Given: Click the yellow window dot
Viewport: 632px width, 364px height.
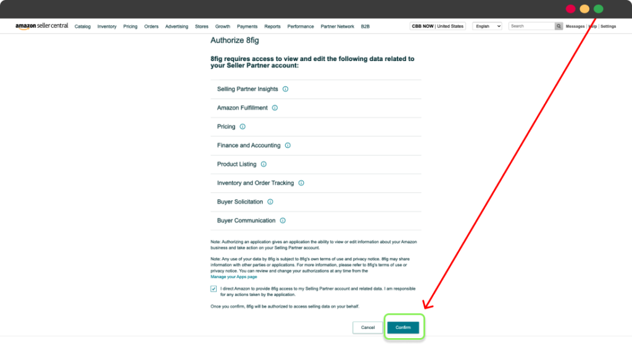Looking at the screenshot, I should pos(584,9).
